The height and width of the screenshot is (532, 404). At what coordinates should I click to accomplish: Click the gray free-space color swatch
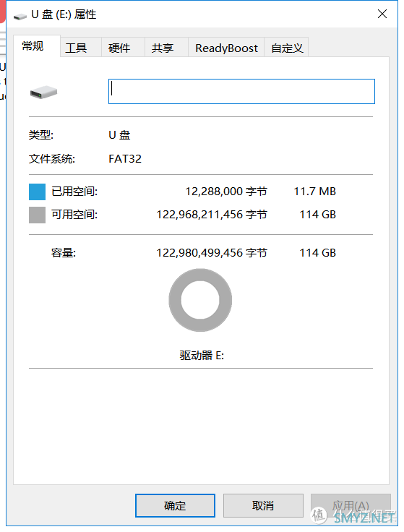point(37,215)
